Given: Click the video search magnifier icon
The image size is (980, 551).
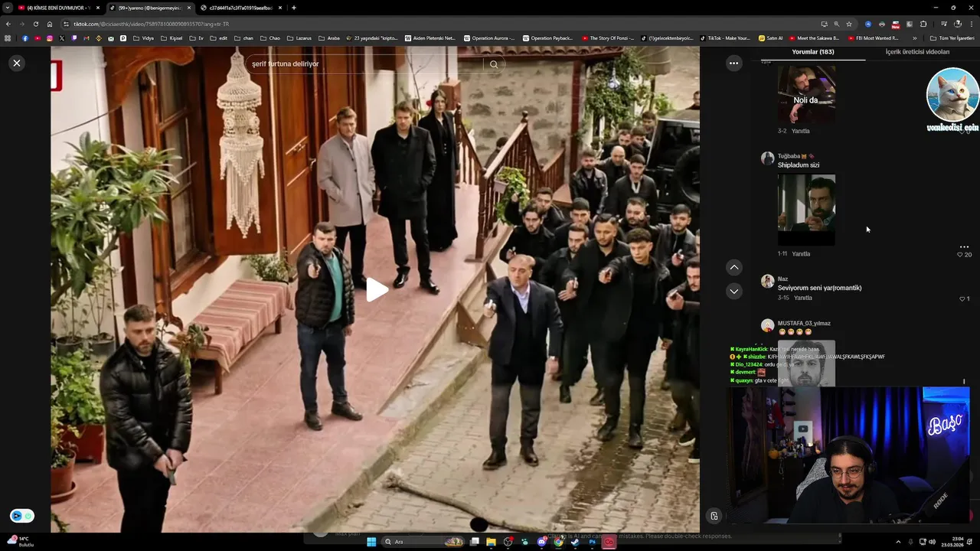Looking at the screenshot, I should (494, 64).
